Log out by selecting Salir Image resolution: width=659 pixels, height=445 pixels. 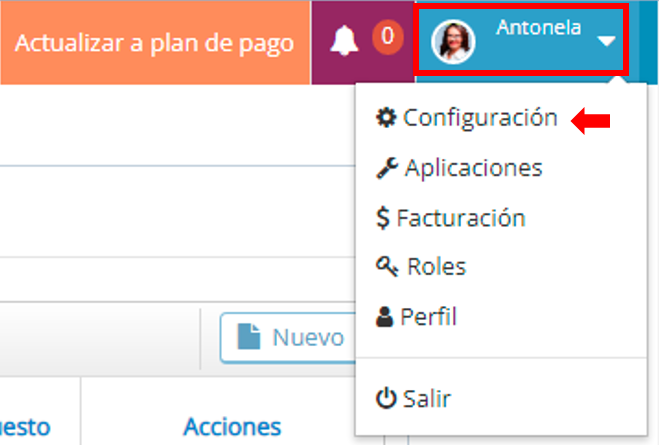click(428, 398)
